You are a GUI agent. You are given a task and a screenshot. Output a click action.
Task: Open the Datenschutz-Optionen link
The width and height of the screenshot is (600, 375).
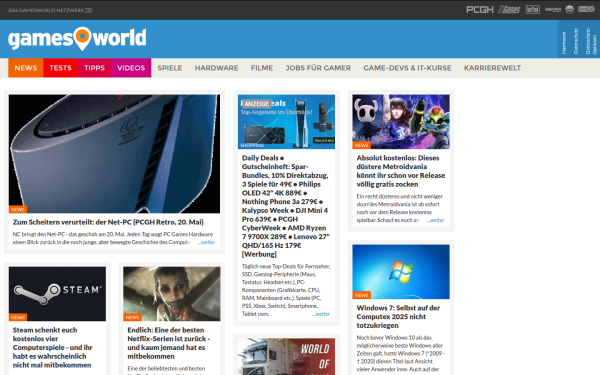591,41
